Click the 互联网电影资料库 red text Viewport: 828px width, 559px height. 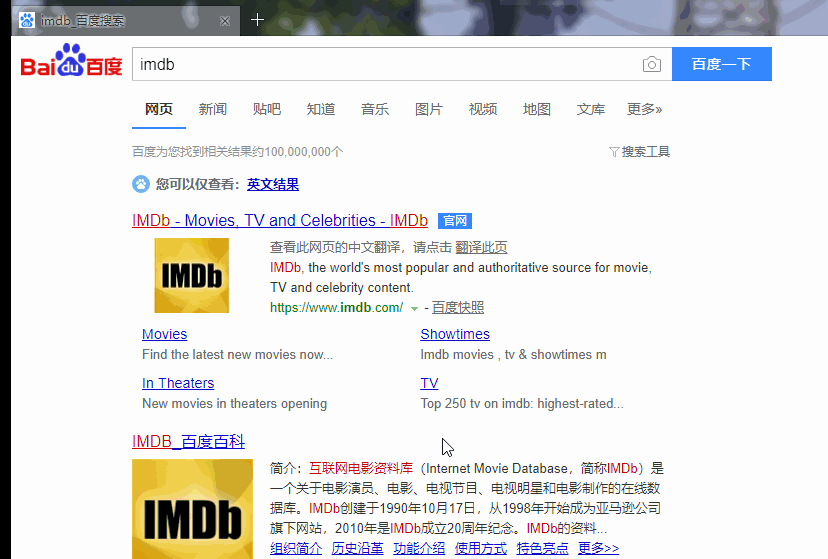(x=361, y=468)
